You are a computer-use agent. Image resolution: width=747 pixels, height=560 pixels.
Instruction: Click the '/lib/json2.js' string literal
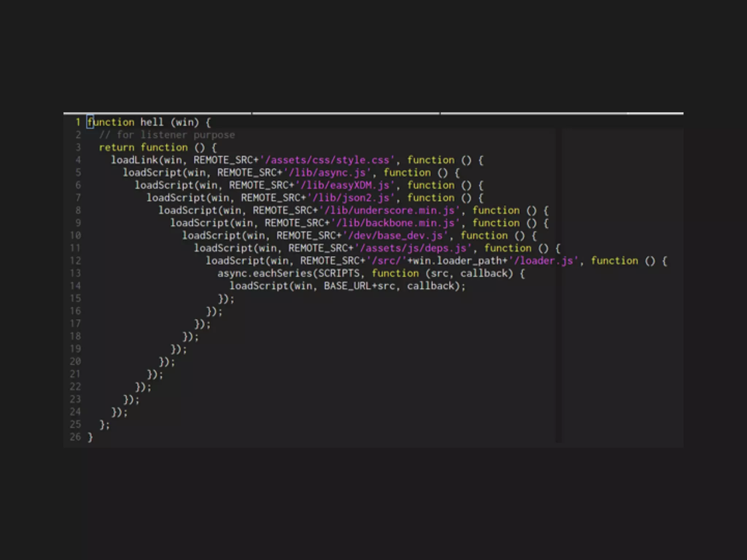(x=351, y=198)
